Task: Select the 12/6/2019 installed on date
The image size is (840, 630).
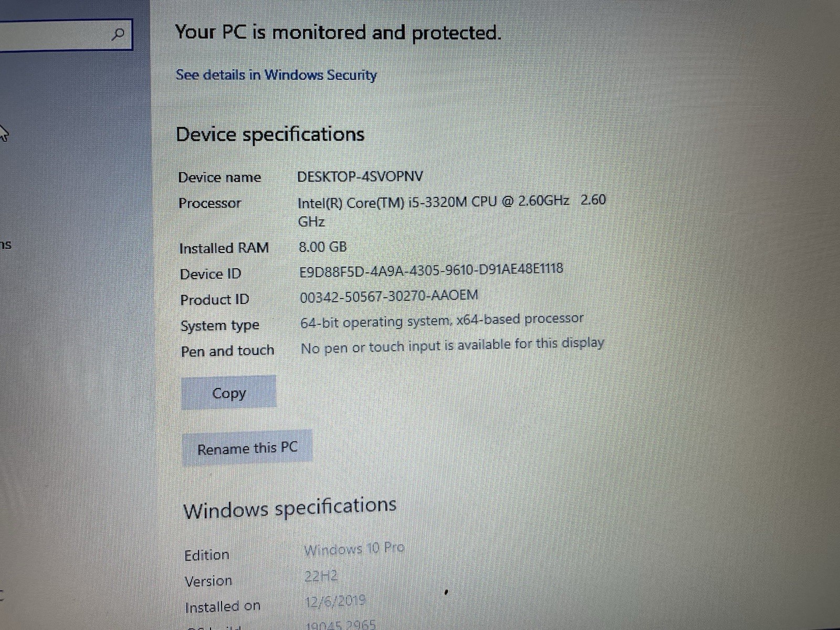Action: 335,601
